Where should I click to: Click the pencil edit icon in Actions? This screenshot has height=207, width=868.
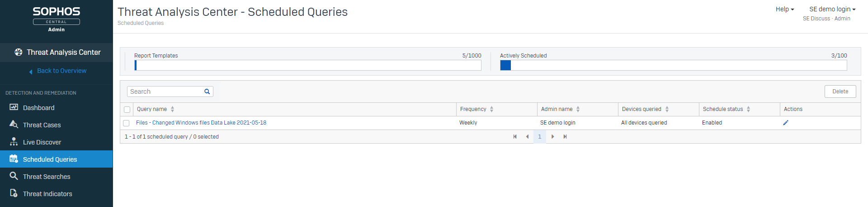tap(786, 123)
